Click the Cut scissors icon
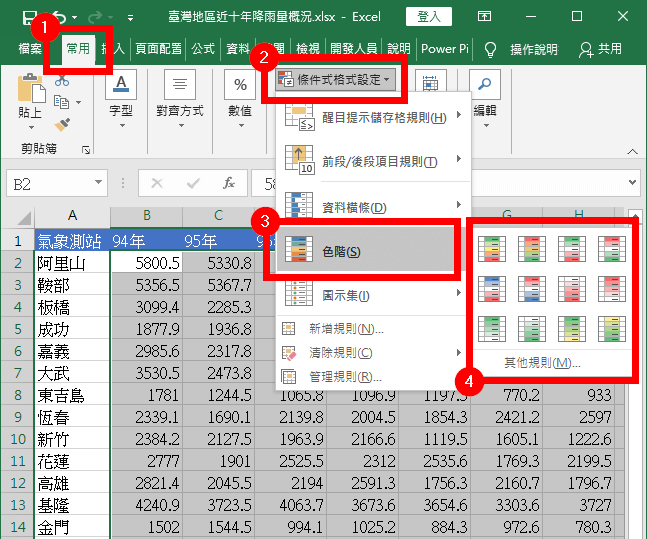This screenshot has height=539, width=647. click(62, 80)
